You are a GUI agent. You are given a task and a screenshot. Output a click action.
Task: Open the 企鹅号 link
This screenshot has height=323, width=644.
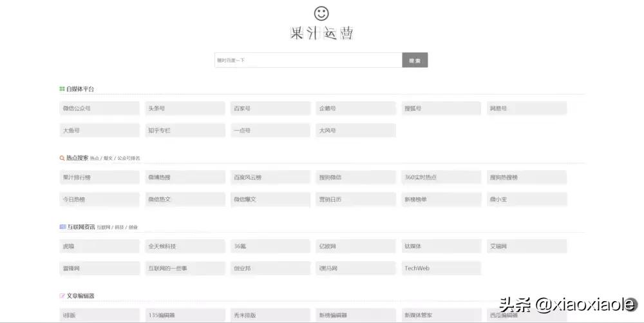click(355, 108)
